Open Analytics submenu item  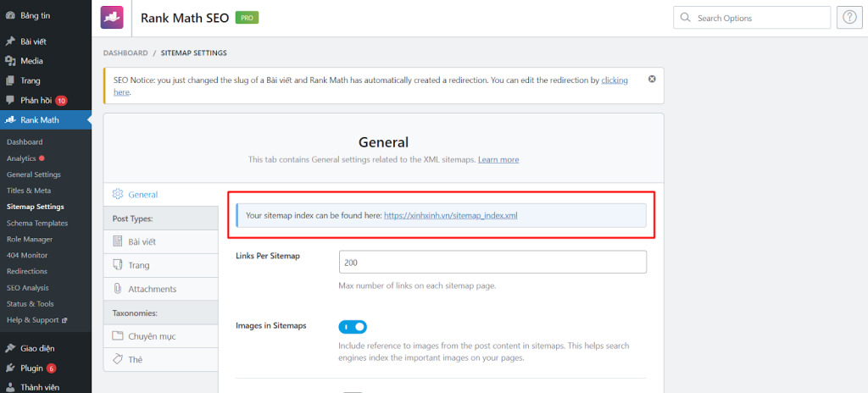coord(21,158)
